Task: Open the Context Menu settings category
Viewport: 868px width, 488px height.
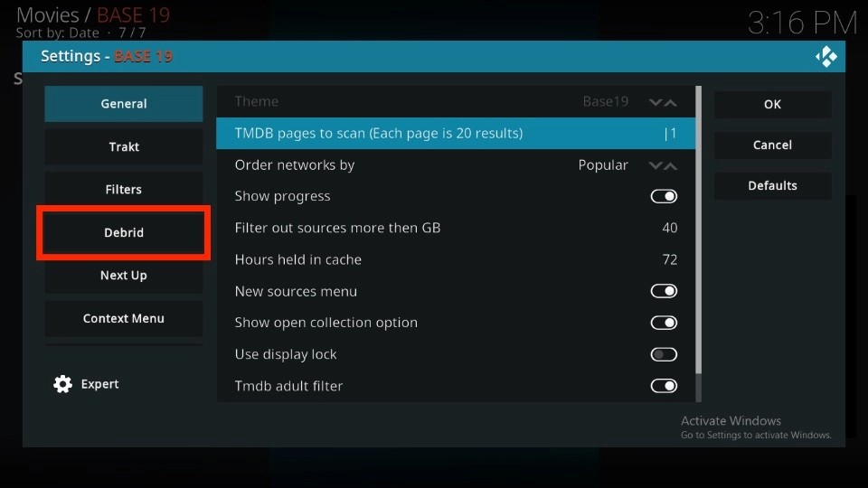Action: (124, 318)
